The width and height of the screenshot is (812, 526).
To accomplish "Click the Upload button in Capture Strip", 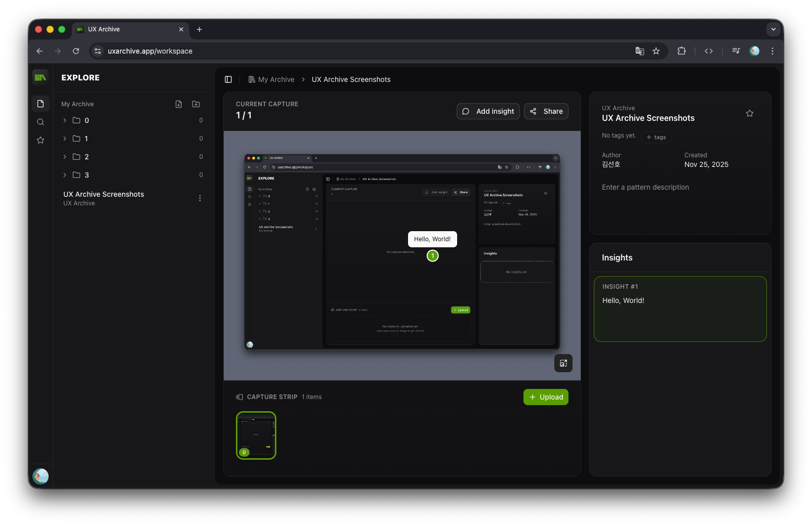I will click(545, 397).
